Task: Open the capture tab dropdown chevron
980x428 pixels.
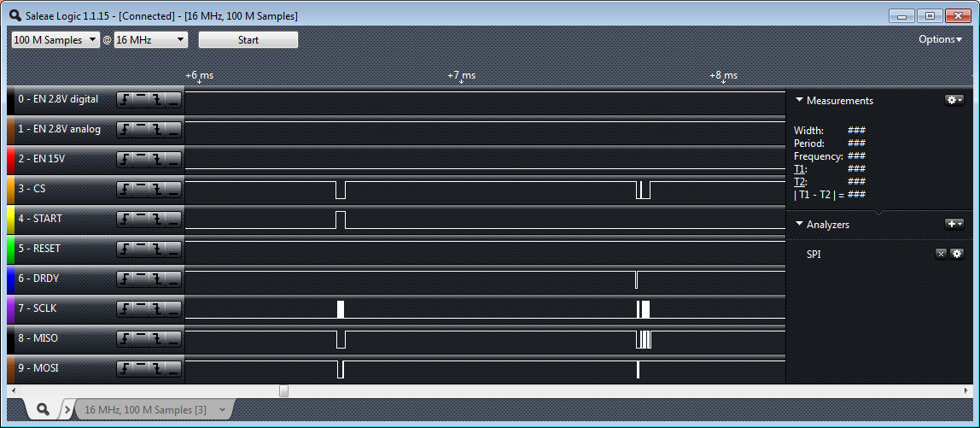Action: pos(221,410)
